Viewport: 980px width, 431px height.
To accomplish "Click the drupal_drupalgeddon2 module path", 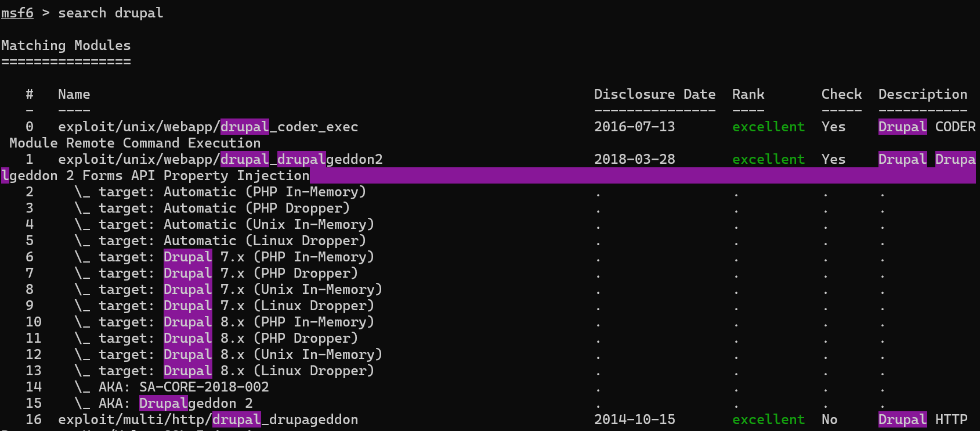I will pyautogui.click(x=220, y=159).
